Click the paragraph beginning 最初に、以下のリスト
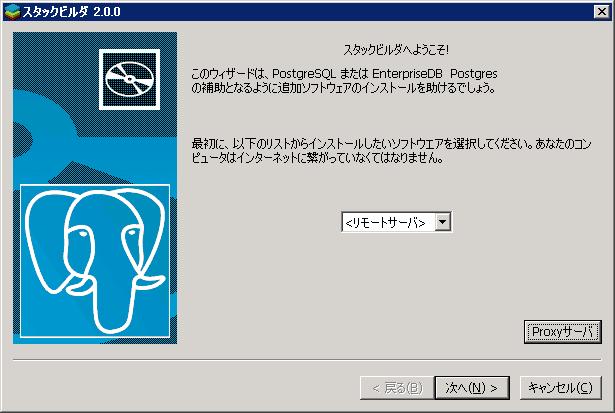Image resolution: width=615 pixels, height=413 pixels. pyautogui.click(x=391, y=151)
